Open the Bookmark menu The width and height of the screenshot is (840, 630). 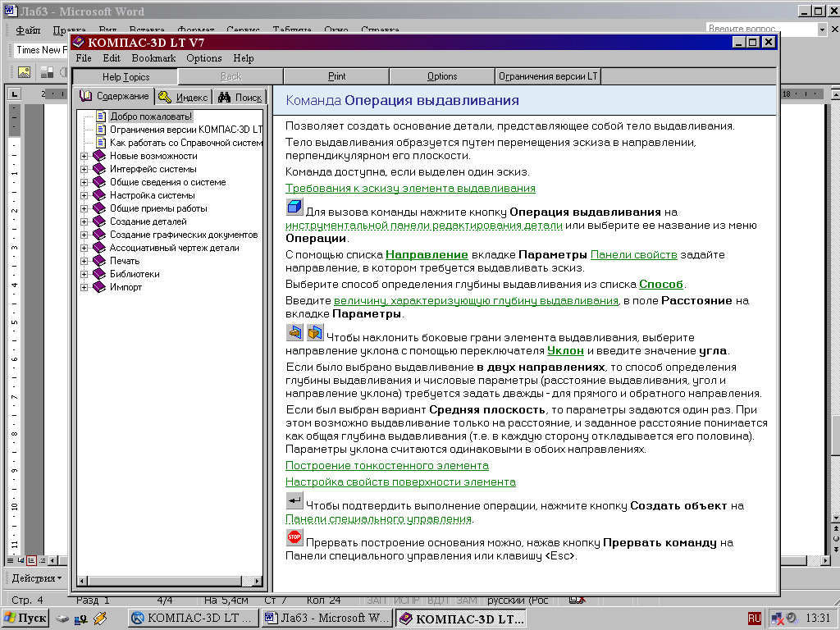(153, 58)
